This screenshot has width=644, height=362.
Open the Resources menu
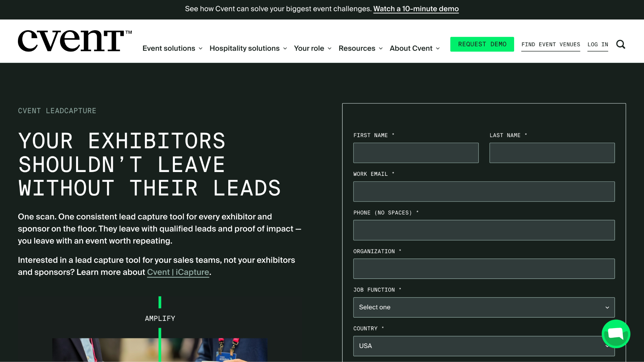tap(360, 48)
